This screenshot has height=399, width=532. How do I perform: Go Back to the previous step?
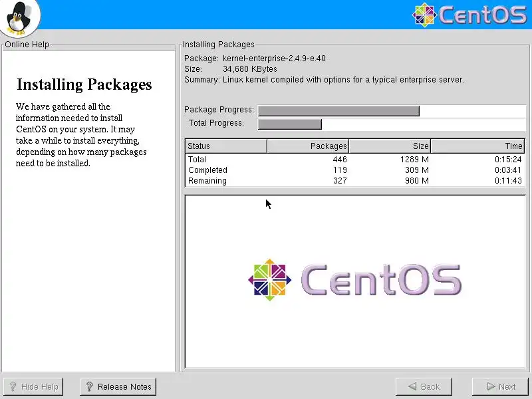pos(424,386)
